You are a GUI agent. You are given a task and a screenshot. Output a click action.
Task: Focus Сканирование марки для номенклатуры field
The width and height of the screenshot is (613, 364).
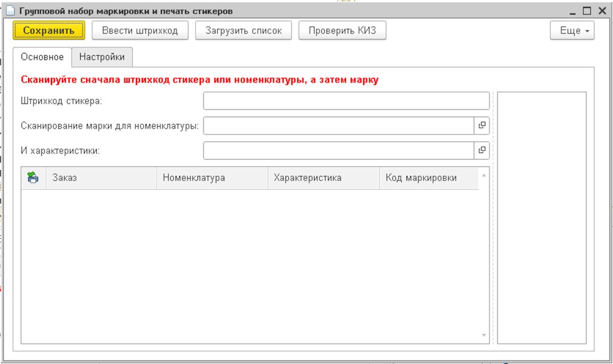[339, 126]
